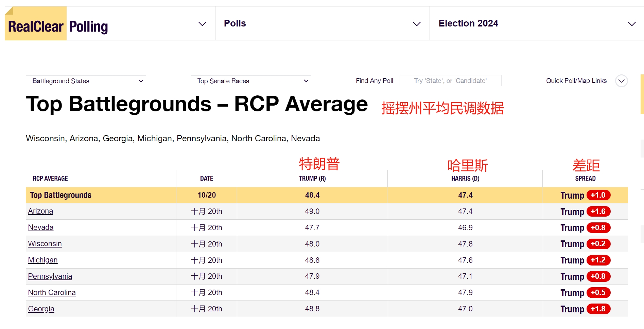Select Michigan Harris value 47.6
This screenshot has width=644, height=329.
[x=465, y=260]
